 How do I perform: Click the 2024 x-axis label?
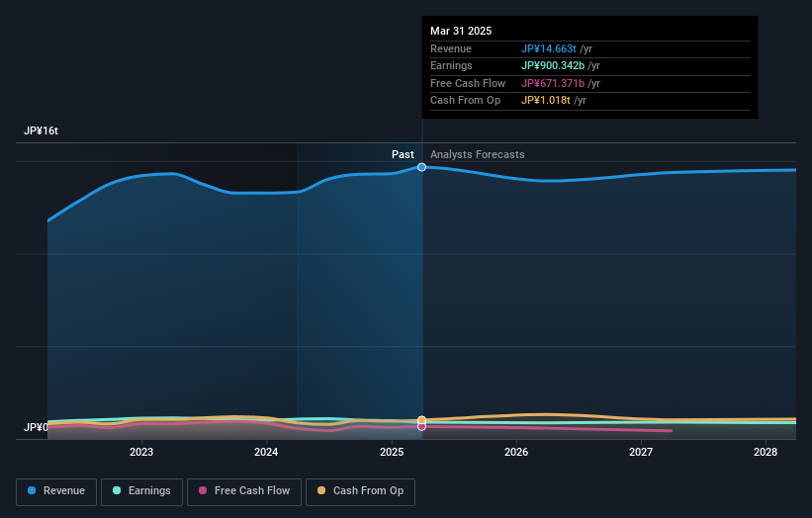coord(266,452)
